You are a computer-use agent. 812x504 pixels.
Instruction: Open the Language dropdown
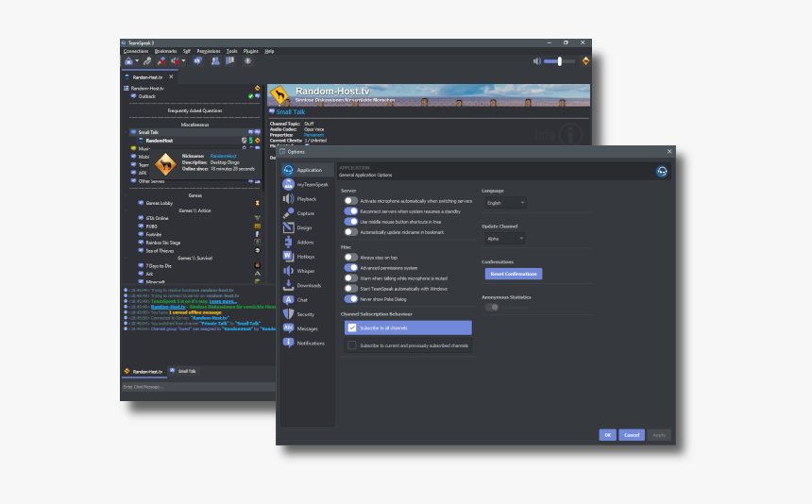click(505, 203)
